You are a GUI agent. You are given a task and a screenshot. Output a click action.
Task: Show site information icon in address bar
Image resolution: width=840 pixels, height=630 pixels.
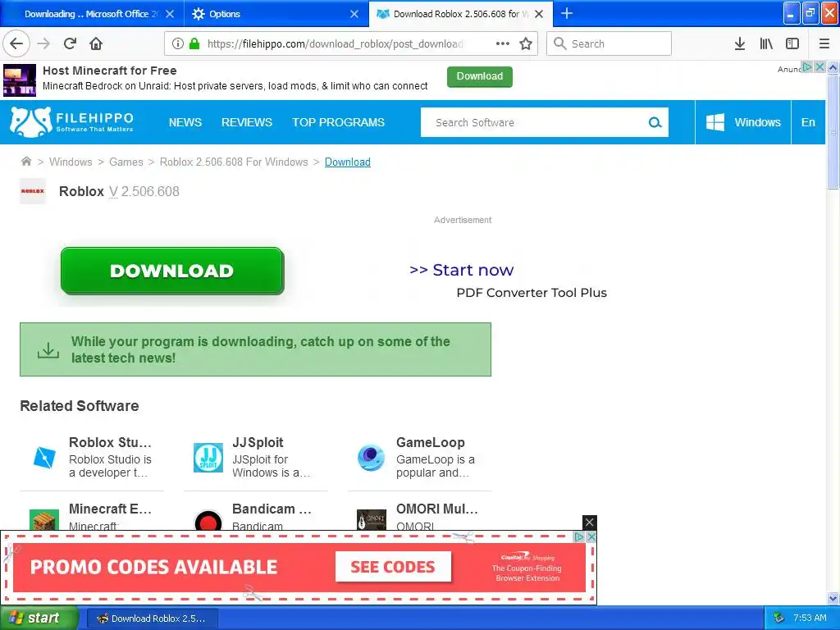[178, 43]
